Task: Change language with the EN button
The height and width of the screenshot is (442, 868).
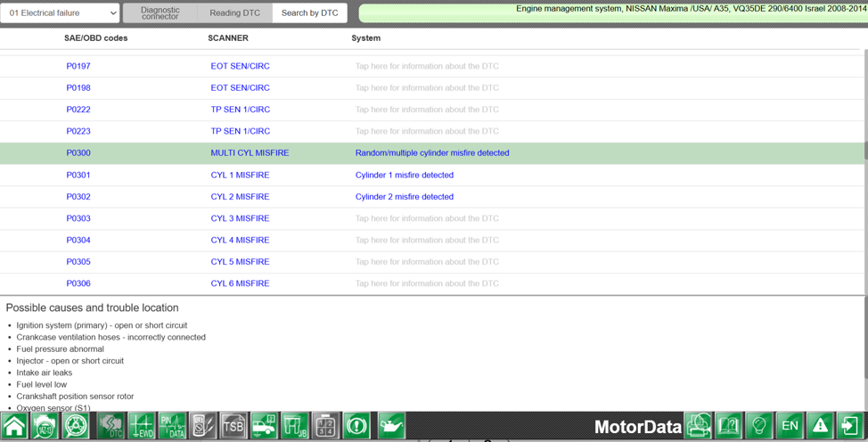Action: pos(790,426)
